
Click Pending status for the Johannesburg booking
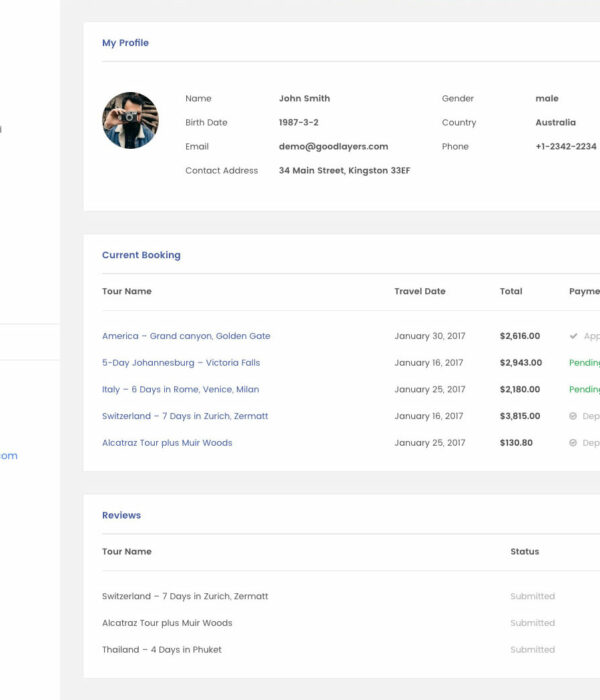pos(584,363)
